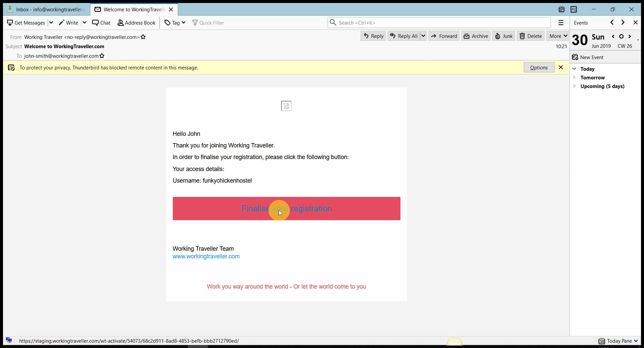Image resolution: width=644 pixels, height=348 pixels.
Task: Archive the message
Action: click(476, 36)
